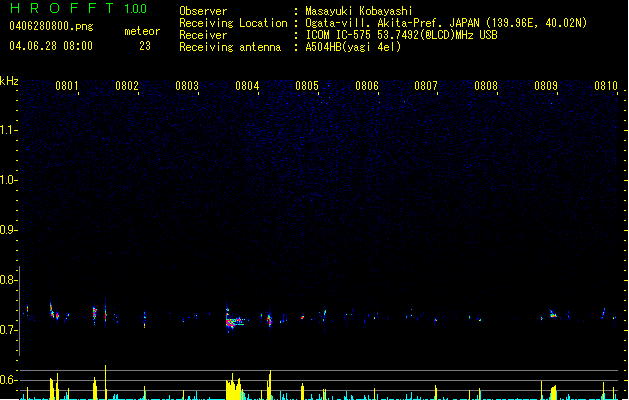
Task: Click the 0.8 kHz axis label
Action: coord(9,280)
